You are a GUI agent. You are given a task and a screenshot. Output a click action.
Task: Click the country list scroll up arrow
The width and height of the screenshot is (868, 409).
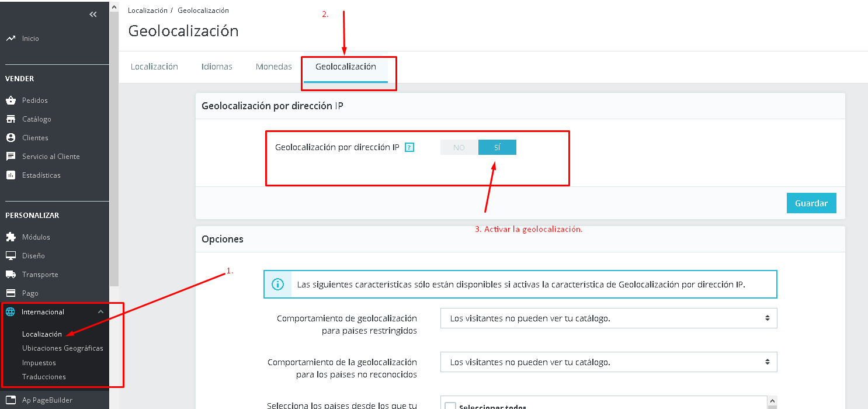[773, 401]
